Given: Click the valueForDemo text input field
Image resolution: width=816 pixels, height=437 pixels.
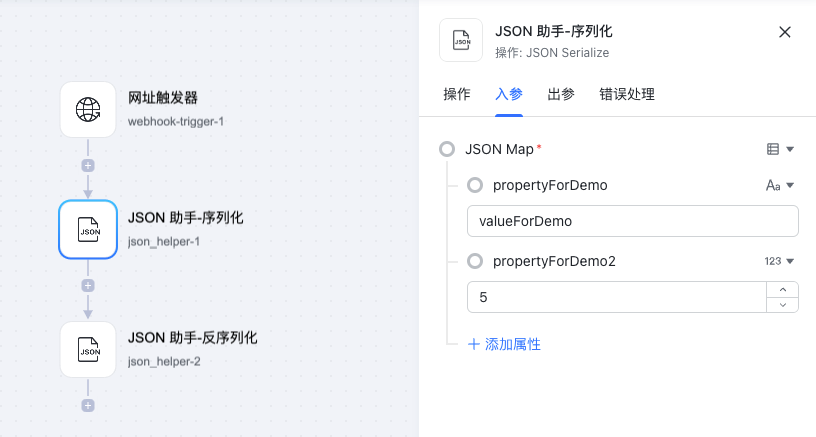Looking at the screenshot, I should 633,221.
